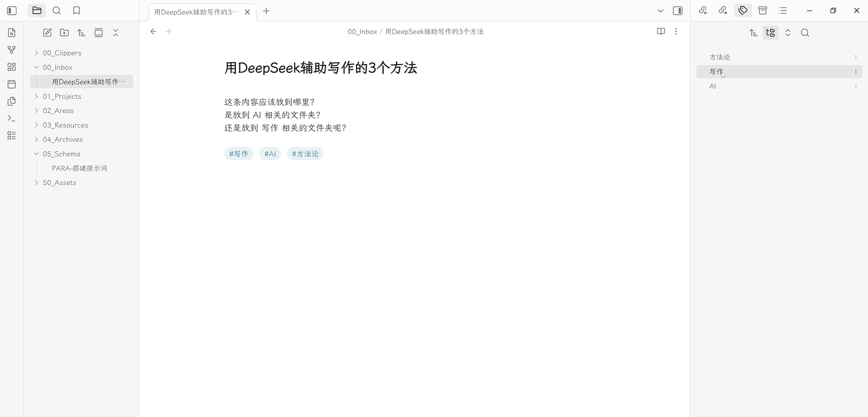Open the backlinks pane tab
Image resolution: width=868 pixels, height=417 pixels.
(703, 10)
